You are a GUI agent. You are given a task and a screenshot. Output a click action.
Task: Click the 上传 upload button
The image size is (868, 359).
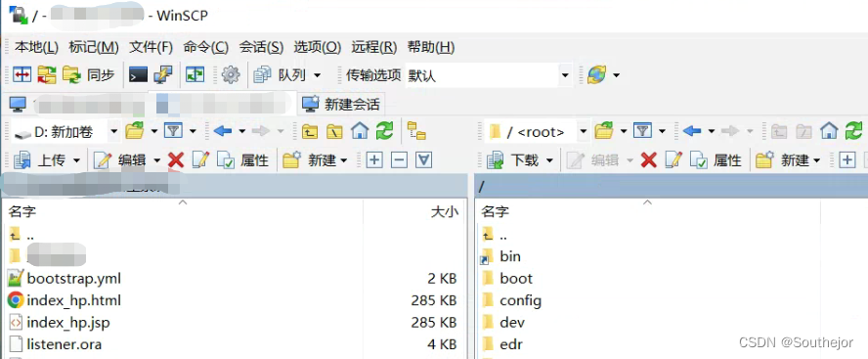[40, 160]
